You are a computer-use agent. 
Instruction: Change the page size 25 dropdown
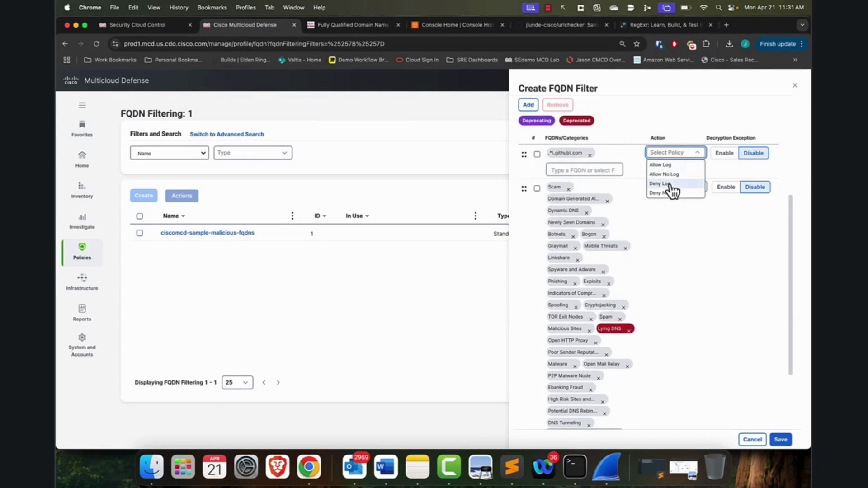click(237, 383)
